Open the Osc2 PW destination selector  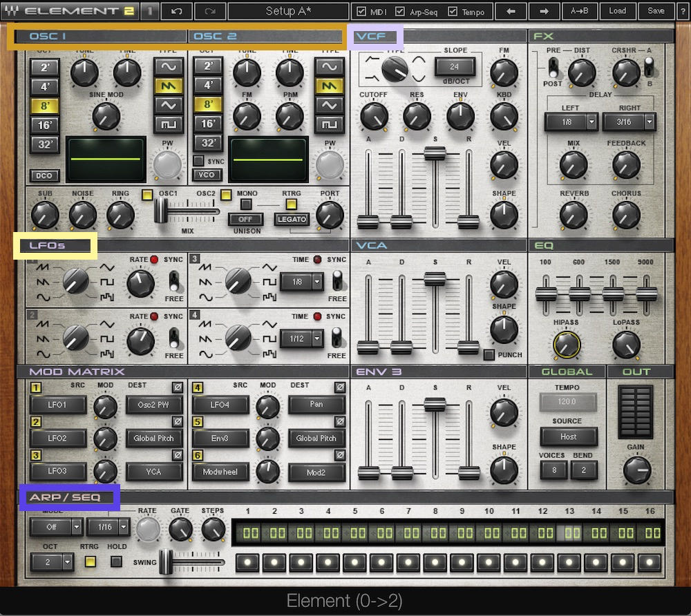click(154, 405)
